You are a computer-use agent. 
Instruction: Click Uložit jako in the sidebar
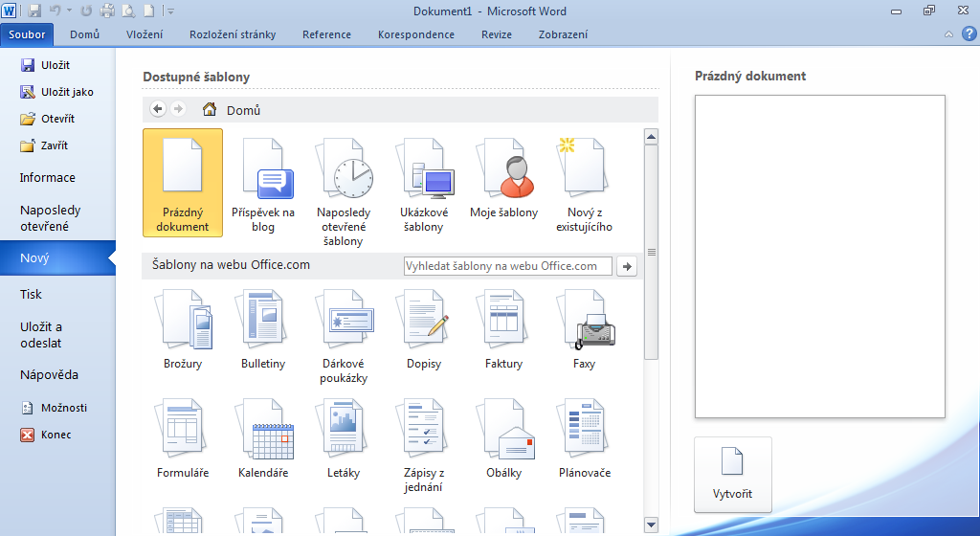coord(57,92)
